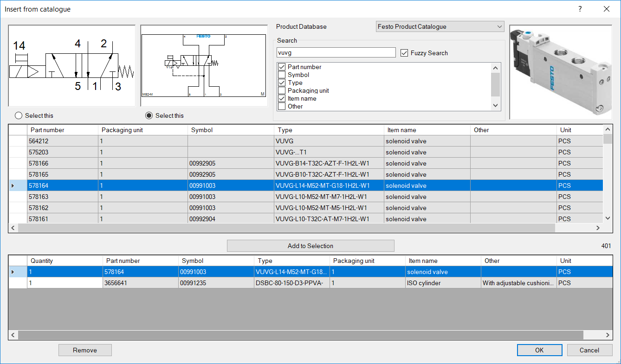Check the Packaging unit search option
Image resolution: width=621 pixels, height=364 pixels.
(x=282, y=90)
